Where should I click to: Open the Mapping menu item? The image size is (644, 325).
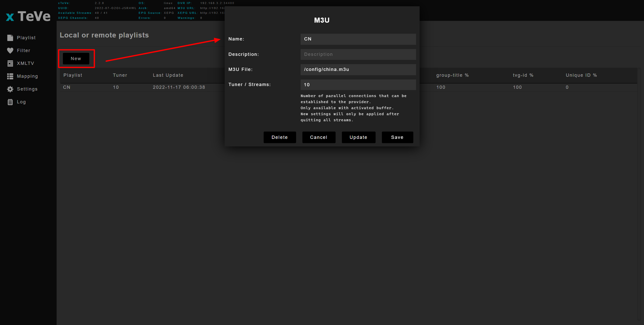27,76
